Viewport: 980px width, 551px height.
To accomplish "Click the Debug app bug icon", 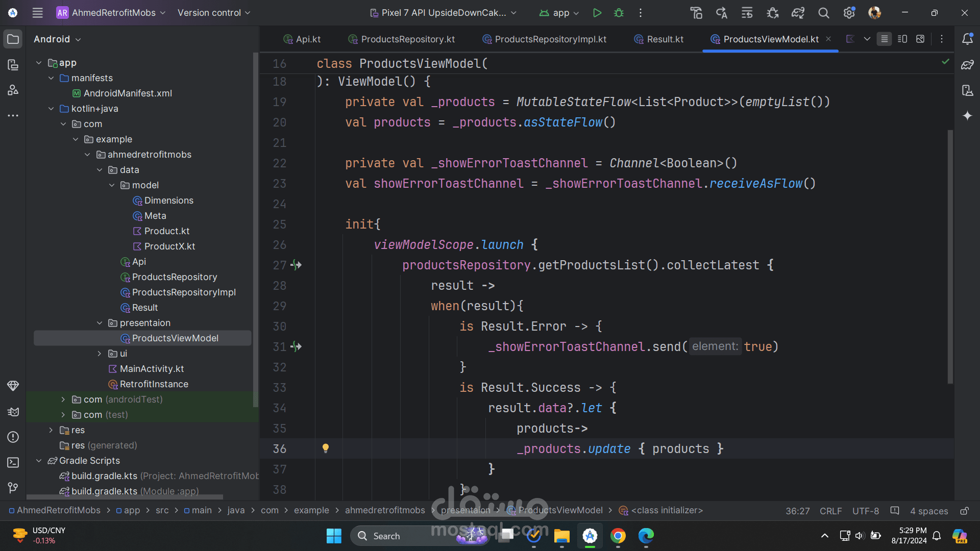I will point(619,13).
